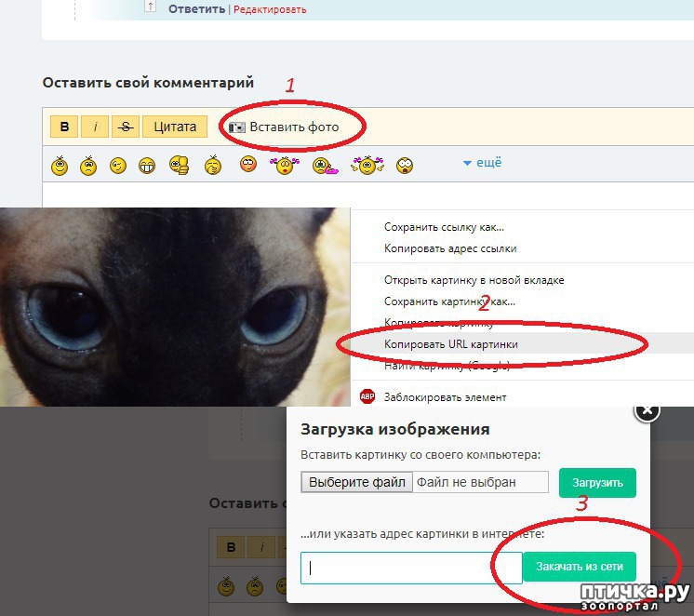The width and height of the screenshot is (694, 616).
Task: Click Вставить фото camera icon
Action: coord(237,127)
